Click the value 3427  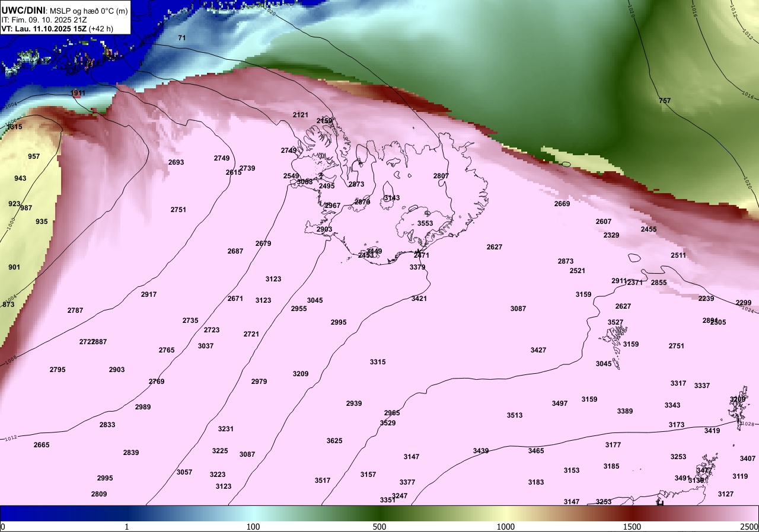[538, 350]
